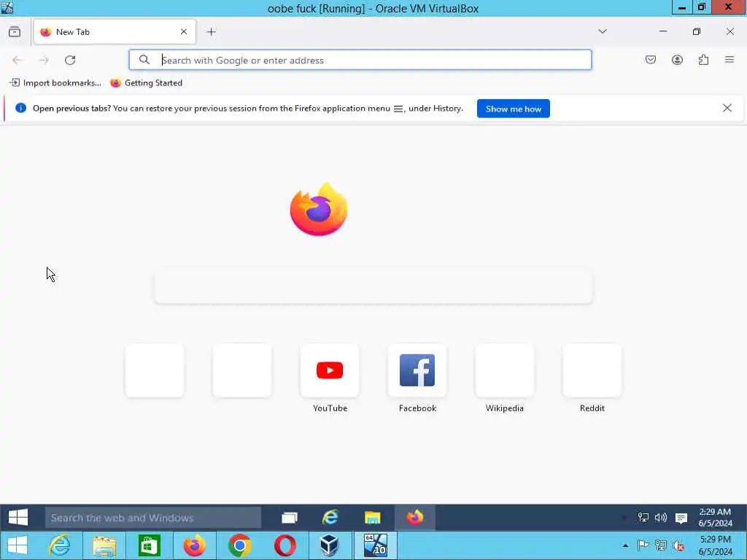Open a new tab with plus button
Screen dimensions: 747x560
(x=211, y=32)
